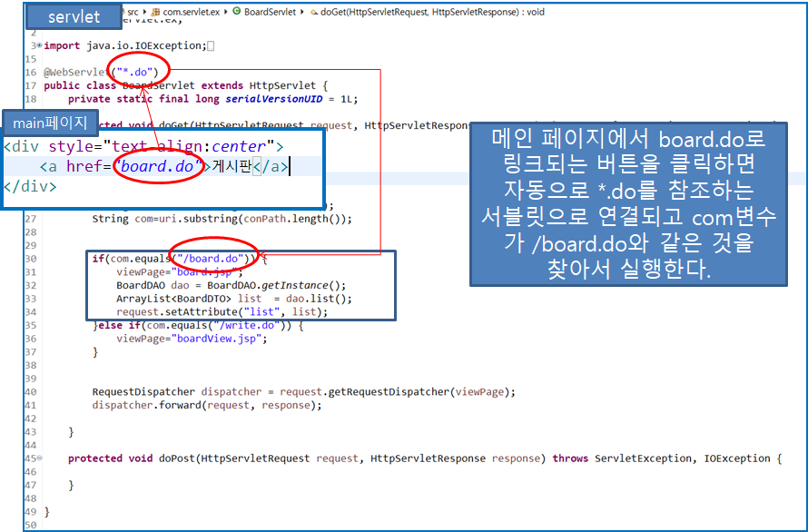Click the 게시판 link text in main page snippet
The height and width of the screenshot is (532, 808).
point(232,166)
